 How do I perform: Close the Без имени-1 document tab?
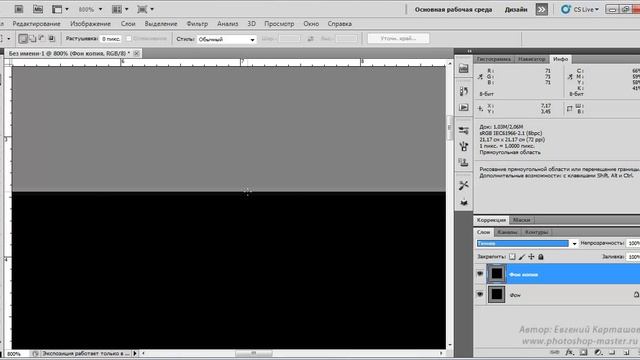point(136,53)
